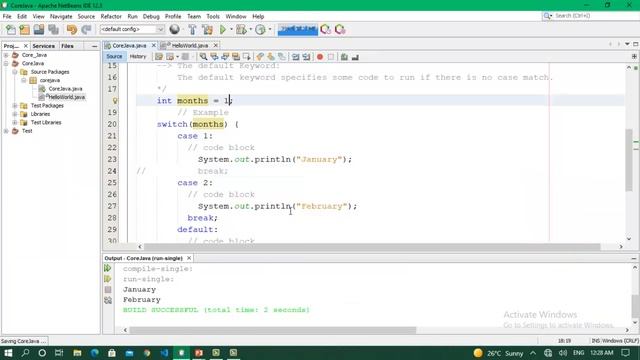Click Find Next Occurrence icon in editor toolbar

[x=225, y=57]
